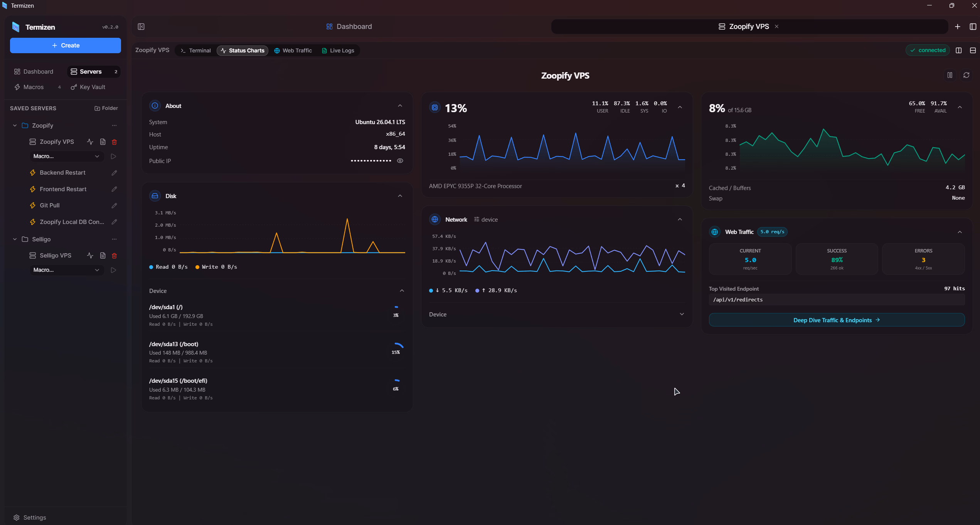
Task: Open Macro dropdown under Zoopify VPS
Action: click(x=66, y=156)
